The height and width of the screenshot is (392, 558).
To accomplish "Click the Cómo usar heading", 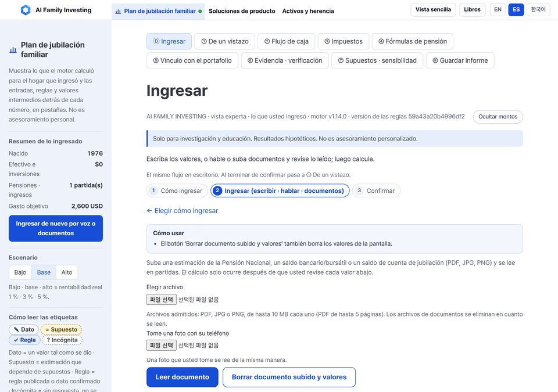I will point(169,233).
